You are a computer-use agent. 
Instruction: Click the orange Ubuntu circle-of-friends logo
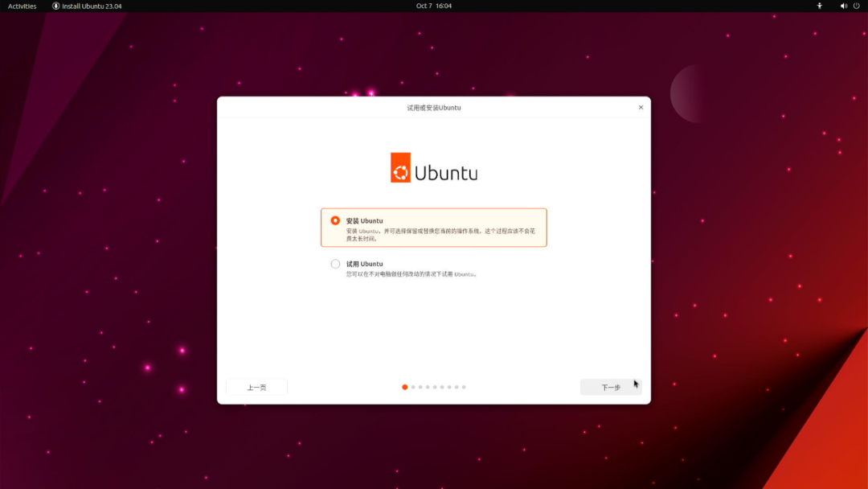point(400,167)
